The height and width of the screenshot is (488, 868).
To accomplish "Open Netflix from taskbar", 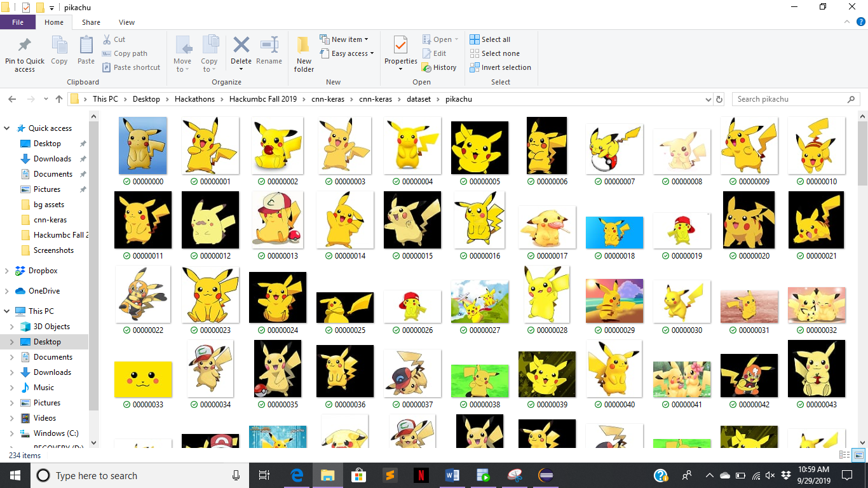I will 420,475.
